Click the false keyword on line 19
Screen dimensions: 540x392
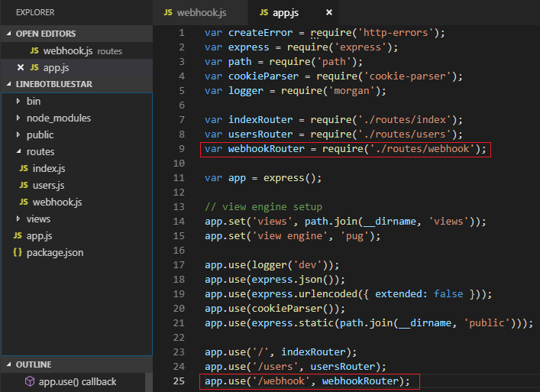448,294
